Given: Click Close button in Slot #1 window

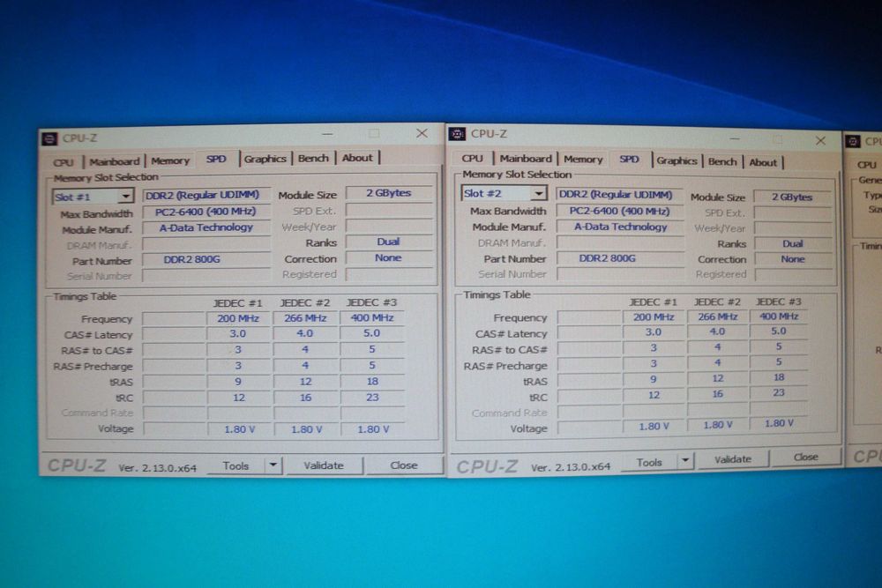Looking at the screenshot, I should click(x=404, y=465).
